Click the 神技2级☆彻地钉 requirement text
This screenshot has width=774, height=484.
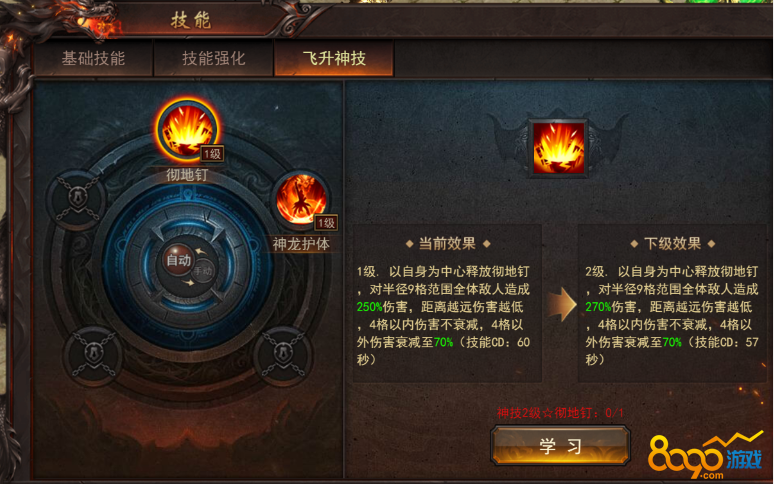[x=560, y=412]
